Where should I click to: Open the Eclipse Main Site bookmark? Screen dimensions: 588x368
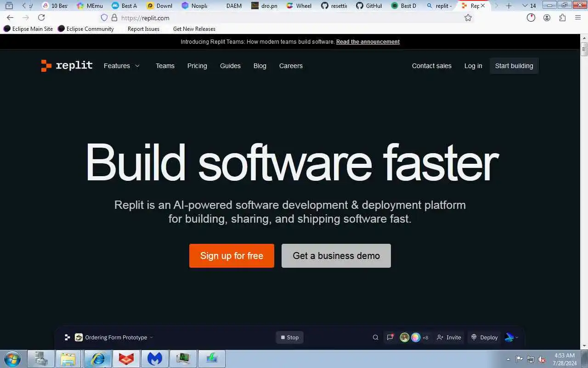coord(28,29)
